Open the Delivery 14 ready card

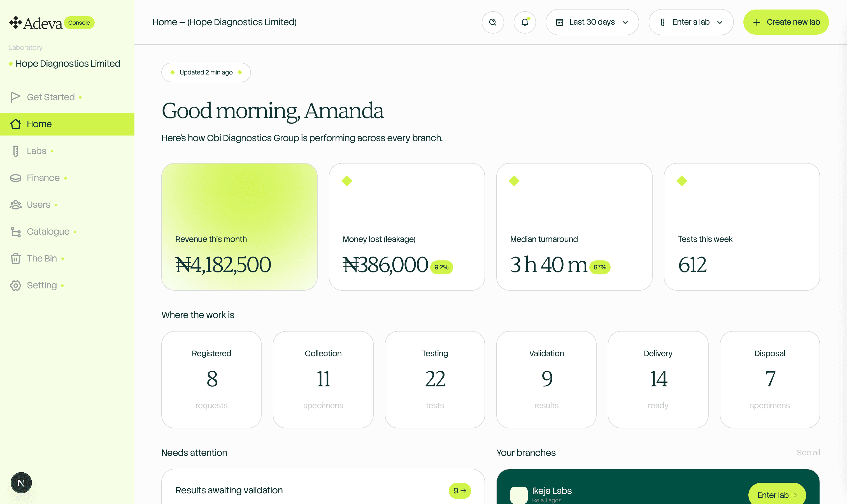coord(658,379)
